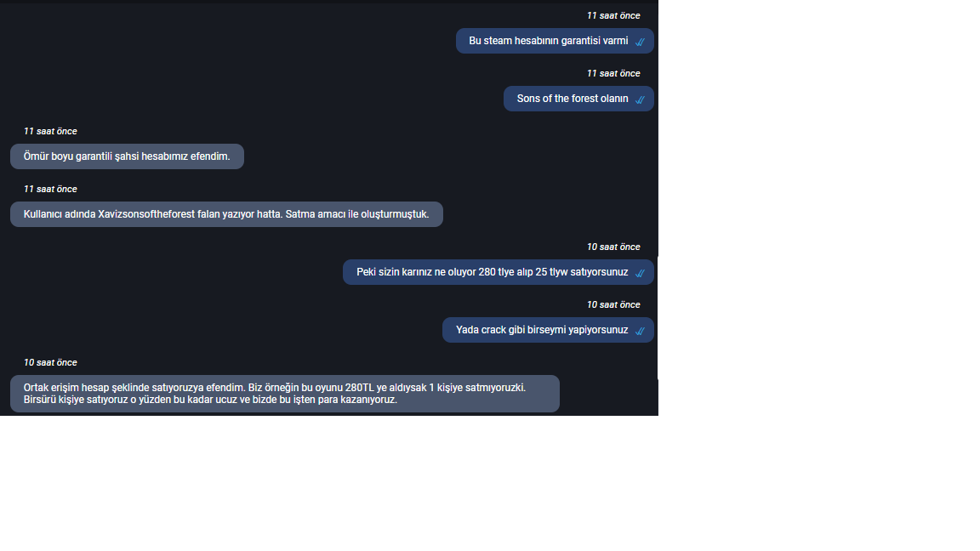Click read-receipt checkmark on 'garantisi varmi' message
Viewport: 980px width, 551px height.
point(640,42)
